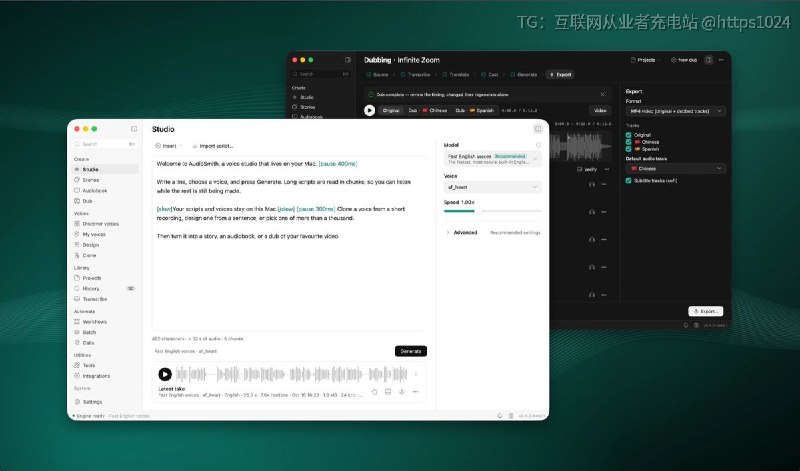Save the latest take to library icon

(x=388, y=392)
